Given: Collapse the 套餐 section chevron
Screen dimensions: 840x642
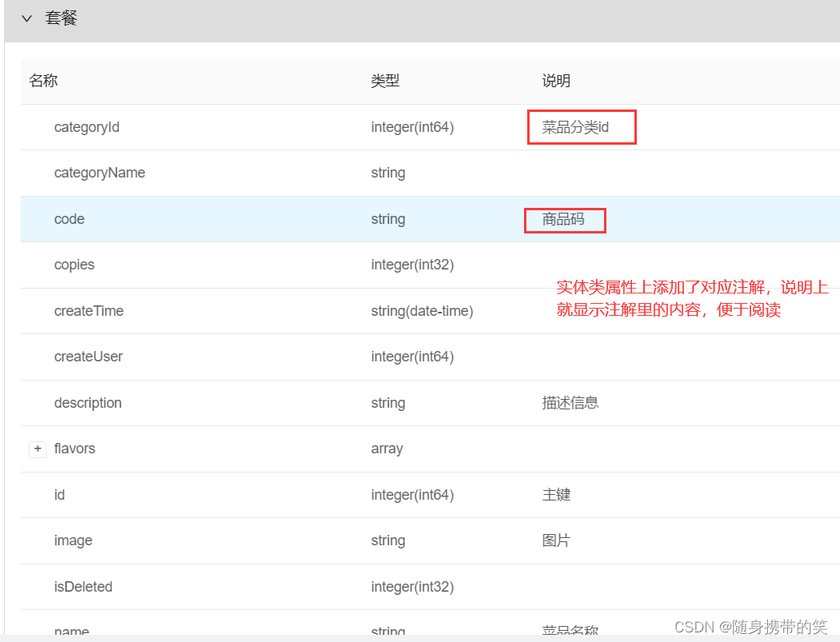Looking at the screenshot, I should coord(26,18).
